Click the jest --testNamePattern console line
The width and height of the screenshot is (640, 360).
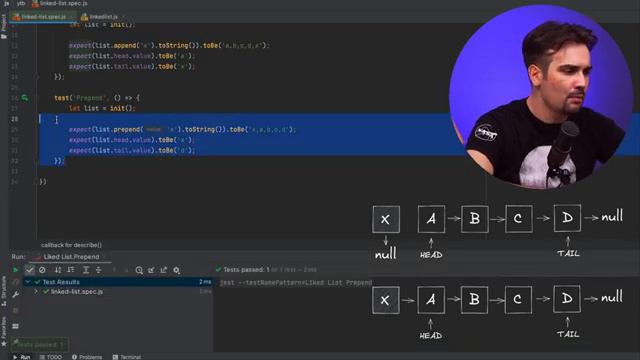(x=296, y=282)
